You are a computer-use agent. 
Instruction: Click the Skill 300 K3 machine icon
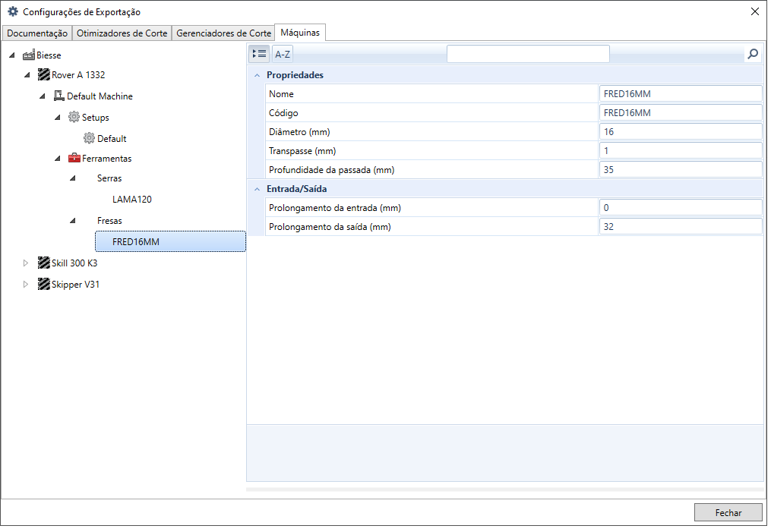[x=44, y=263]
